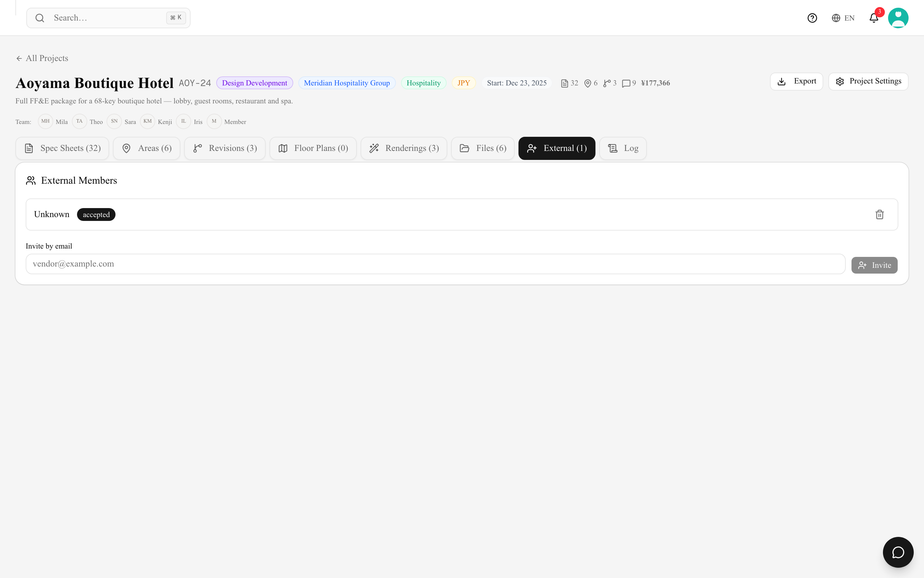Open the notifications bell

coord(874,18)
